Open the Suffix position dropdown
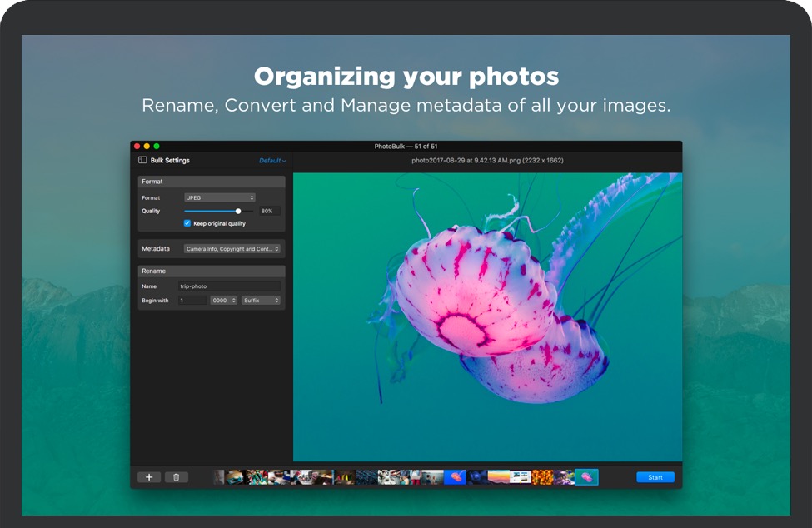The height and width of the screenshot is (528, 812). click(x=261, y=300)
